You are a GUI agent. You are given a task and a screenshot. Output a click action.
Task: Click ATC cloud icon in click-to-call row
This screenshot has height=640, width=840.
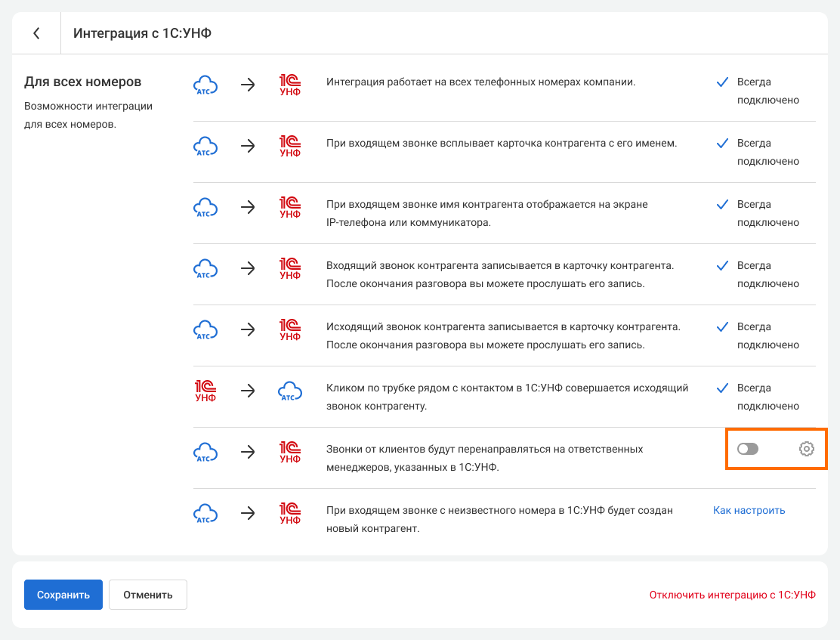290,391
